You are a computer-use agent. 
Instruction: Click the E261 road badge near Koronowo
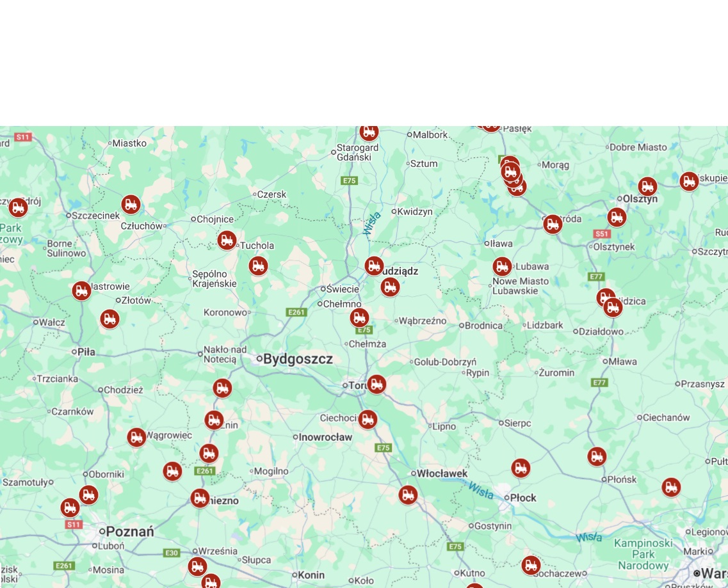click(x=296, y=312)
